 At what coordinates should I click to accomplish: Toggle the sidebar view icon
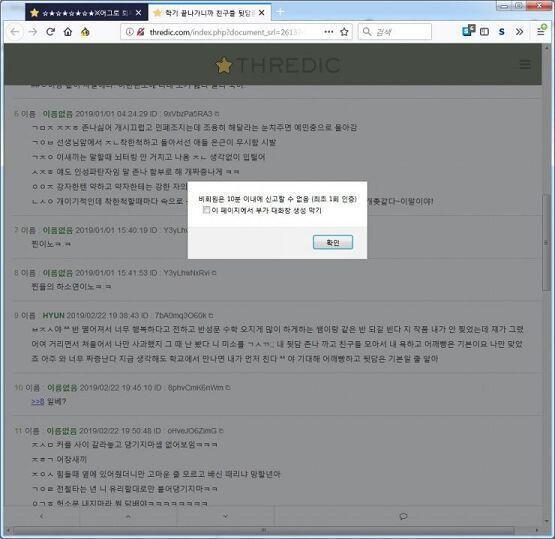(x=484, y=32)
